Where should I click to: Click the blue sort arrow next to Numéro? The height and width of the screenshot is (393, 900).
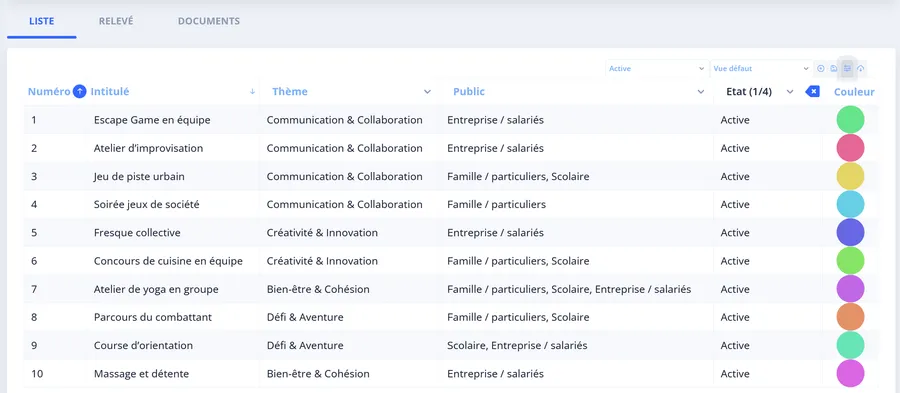[79, 91]
